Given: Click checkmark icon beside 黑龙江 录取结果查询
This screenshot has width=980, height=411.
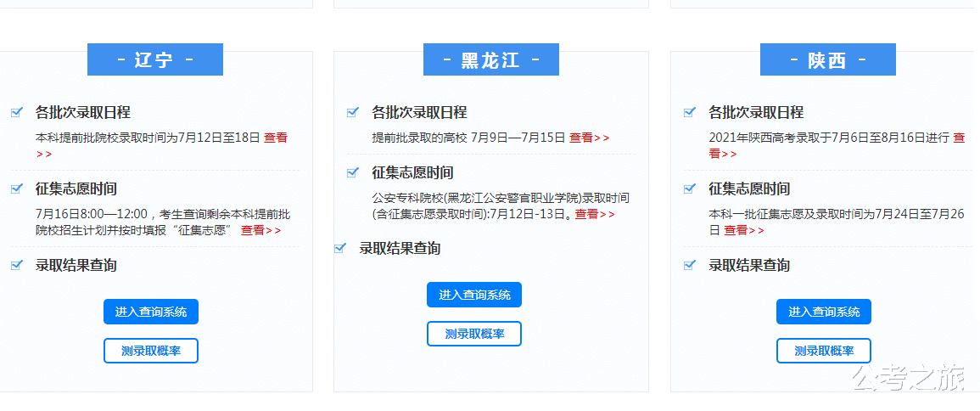Looking at the screenshot, I should [x=340, y=248].
